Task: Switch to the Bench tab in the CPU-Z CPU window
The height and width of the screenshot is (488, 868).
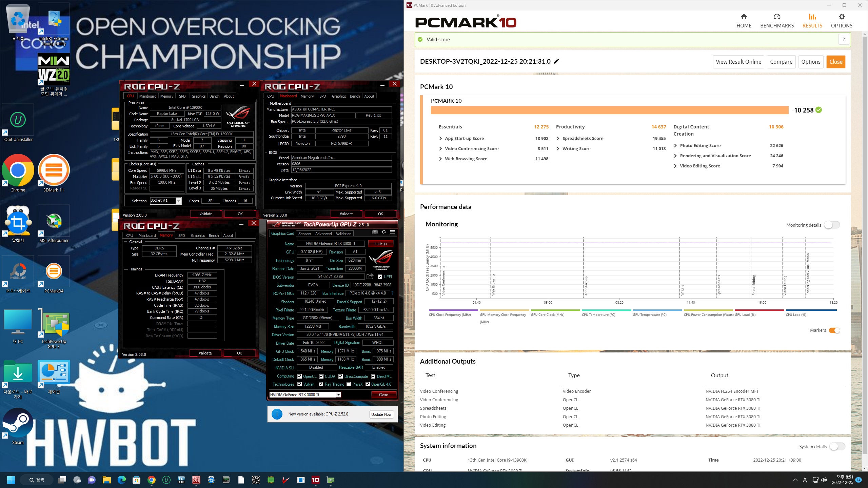Action: pyautogui.click(x=214, y=96)
